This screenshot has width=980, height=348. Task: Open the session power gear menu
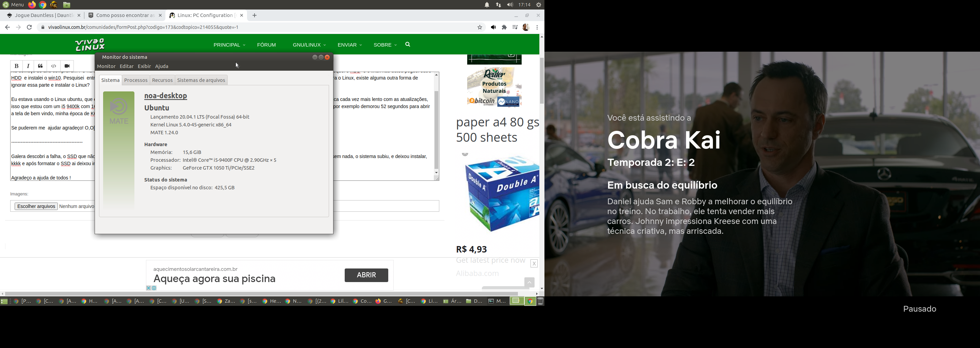coord(538,5)
